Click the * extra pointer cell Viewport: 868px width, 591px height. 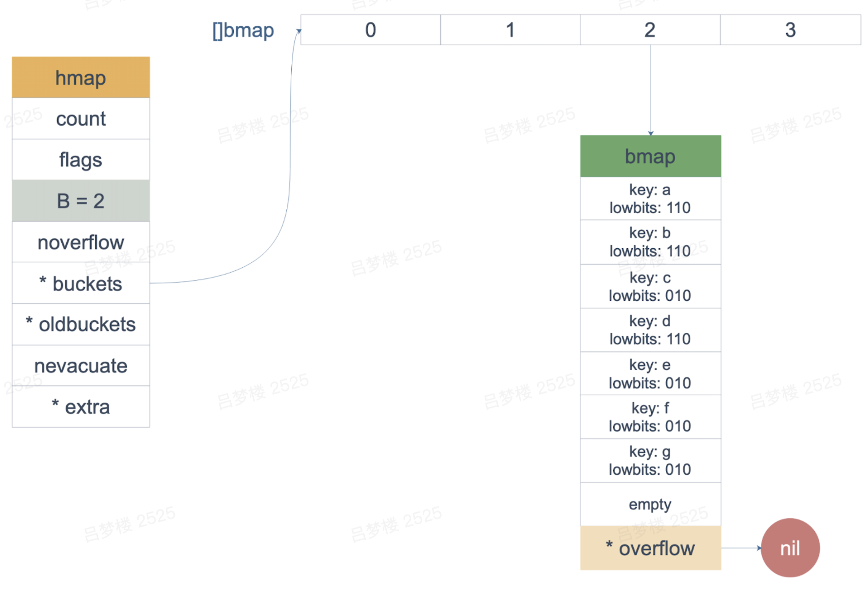tap(81, 406)
